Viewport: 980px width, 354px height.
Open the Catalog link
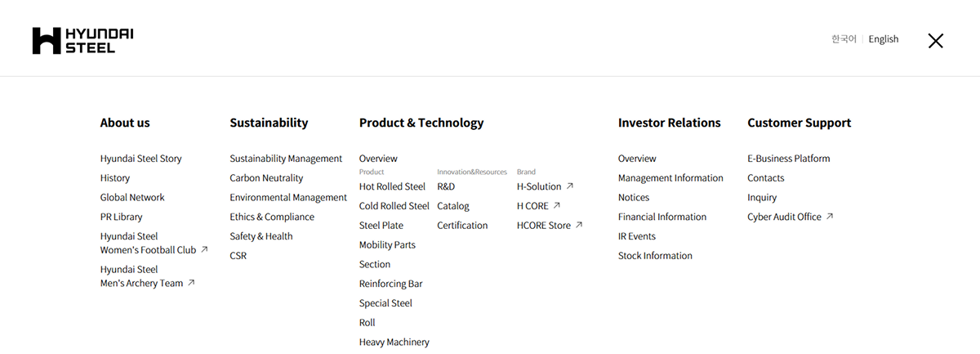453,206
